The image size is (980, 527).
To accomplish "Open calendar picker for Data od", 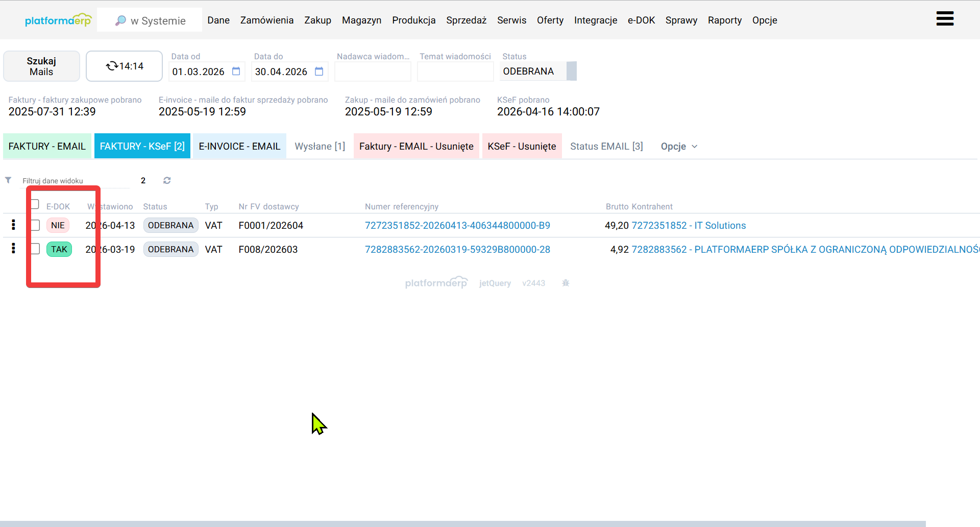I will [x=236, y=71].
